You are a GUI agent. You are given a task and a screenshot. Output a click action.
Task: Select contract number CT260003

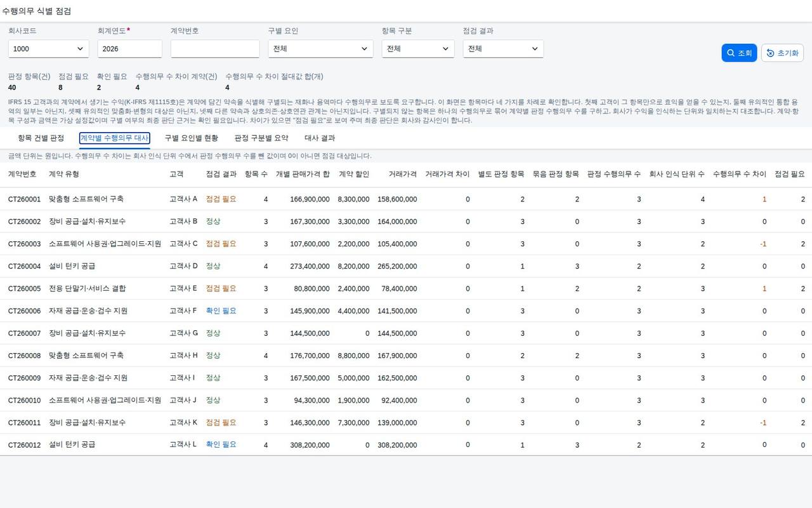[x=24, y=244]
